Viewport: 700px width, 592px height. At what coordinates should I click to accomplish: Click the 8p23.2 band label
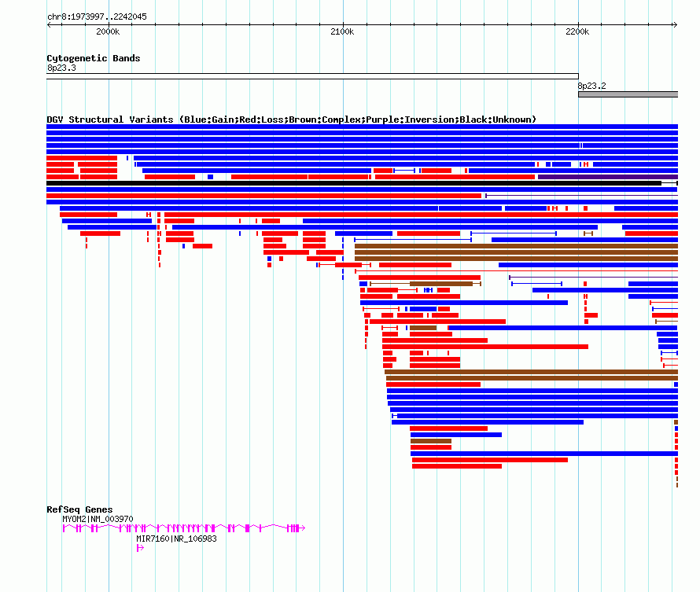point(591,86)
